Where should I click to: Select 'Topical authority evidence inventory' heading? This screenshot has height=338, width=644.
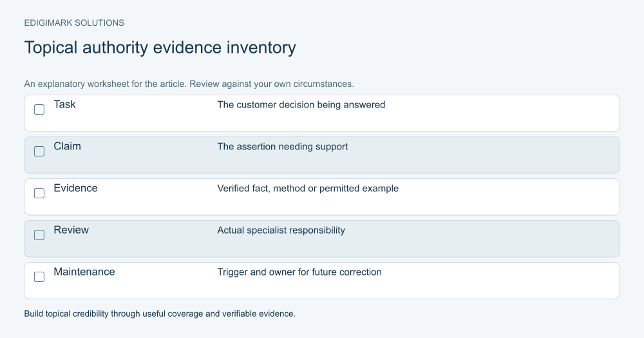click(160, 48)
